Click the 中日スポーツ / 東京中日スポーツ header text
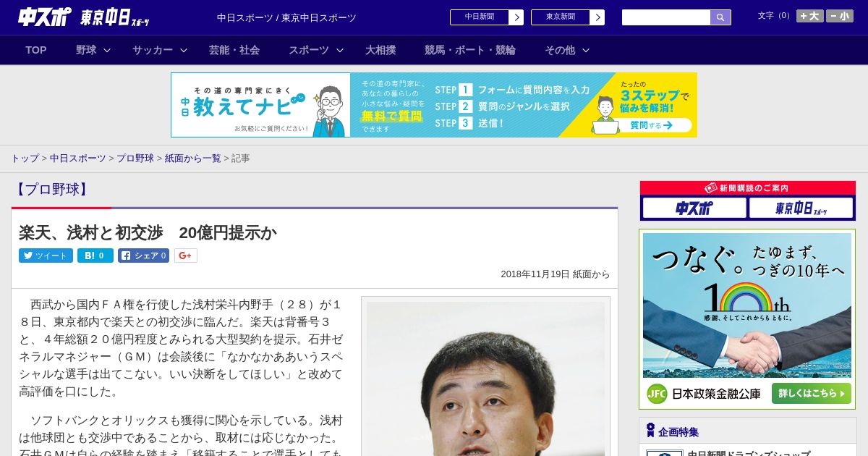Viewport: 868px width, 456px height. (x=286, y=17)
